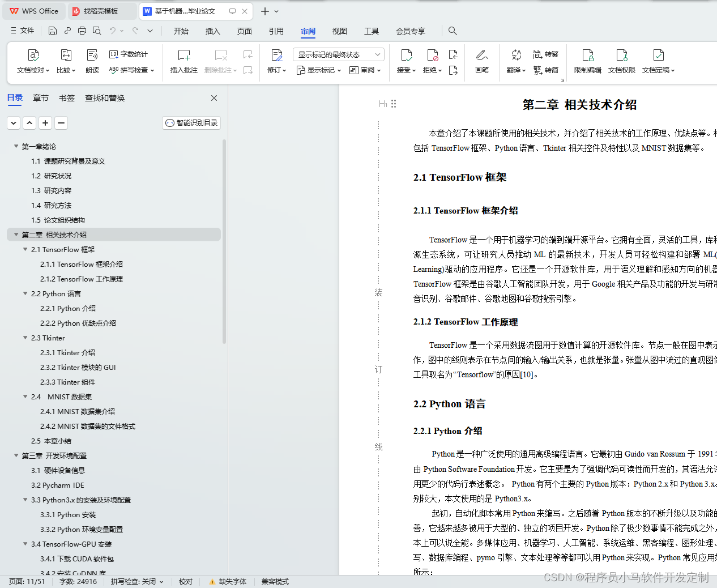Select the 画笔 pen annotation tool
The image size is (717, 588).
tap(481, 61)
